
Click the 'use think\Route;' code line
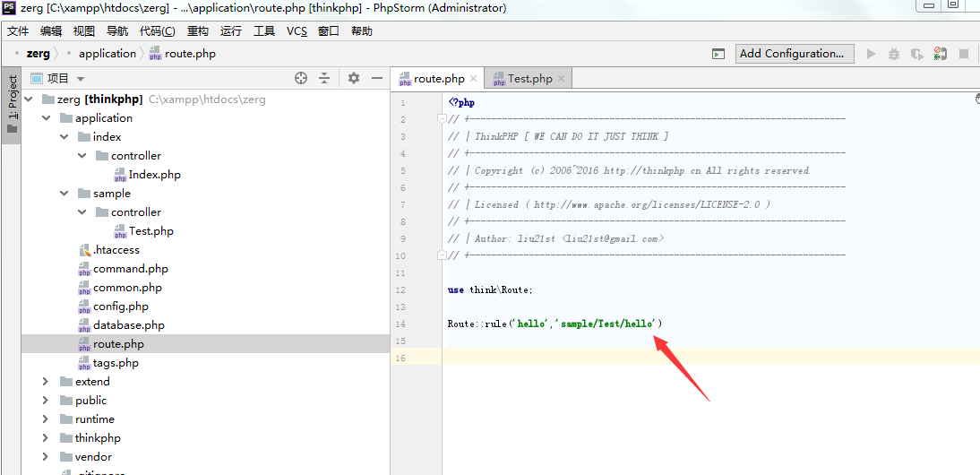coord(490,289)
